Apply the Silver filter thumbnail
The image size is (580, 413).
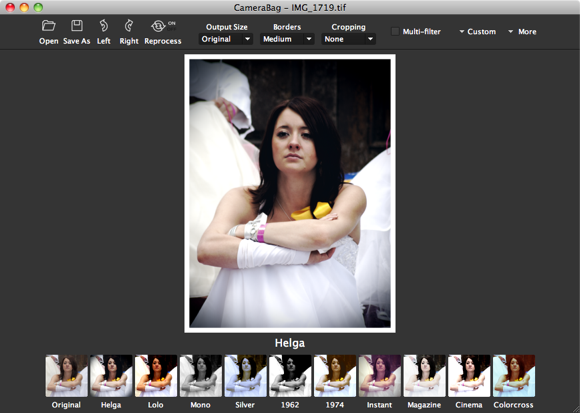point(245,376)
